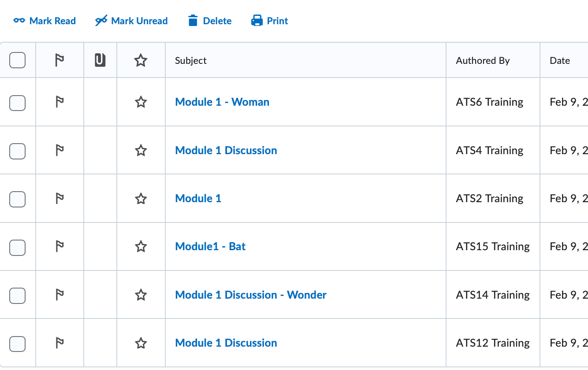Check the Module 1 Discussion - Wonder row checkbox
The image size is (588, 370).
[x=18, y=295]
